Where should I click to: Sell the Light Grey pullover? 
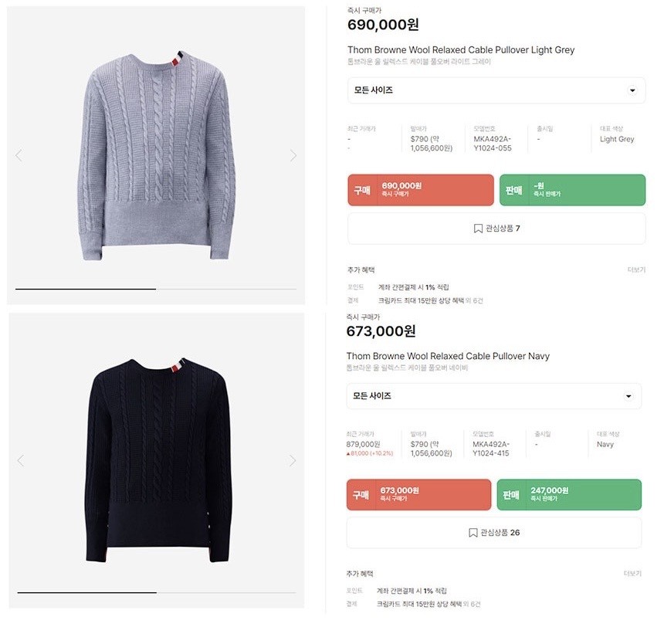click(x=573, y=190)
